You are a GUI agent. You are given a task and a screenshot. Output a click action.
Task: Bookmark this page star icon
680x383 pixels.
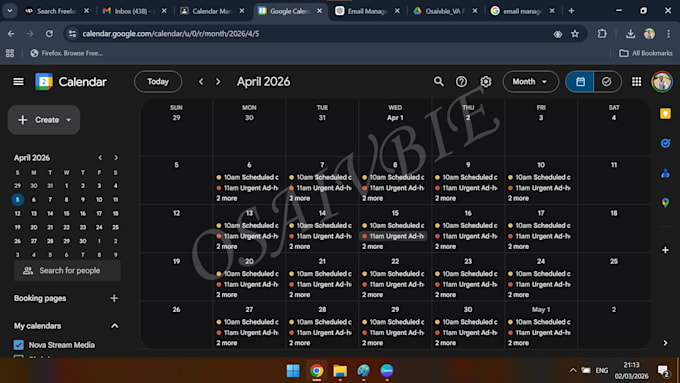coord(575,33)
